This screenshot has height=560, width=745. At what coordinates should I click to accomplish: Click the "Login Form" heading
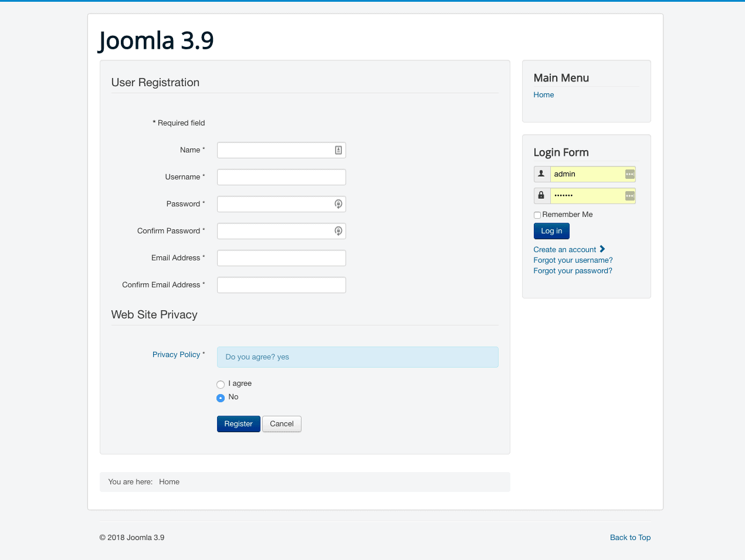(561, 152)
